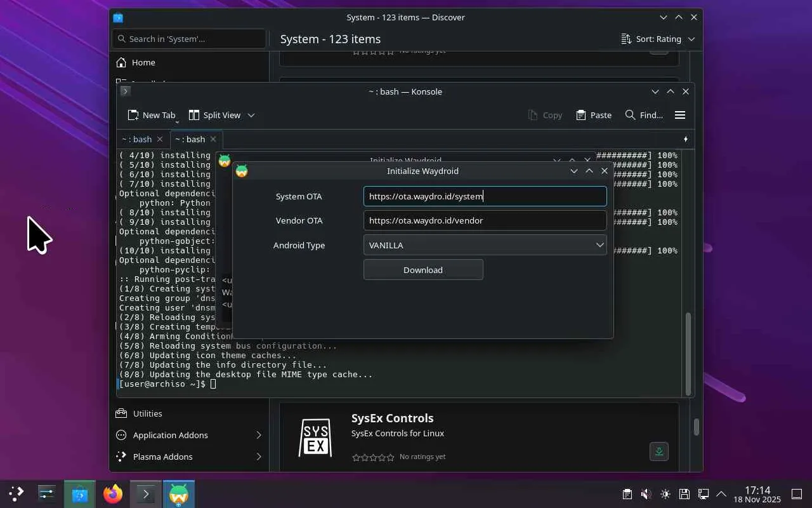Maximize the Discover window
Image resolution: width=812 pixels, height=508 pixels.
(x=679, y=18)
